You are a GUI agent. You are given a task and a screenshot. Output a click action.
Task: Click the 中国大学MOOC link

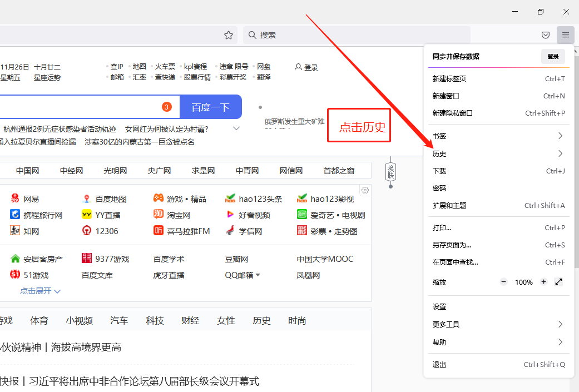click(x=325, y=259)
